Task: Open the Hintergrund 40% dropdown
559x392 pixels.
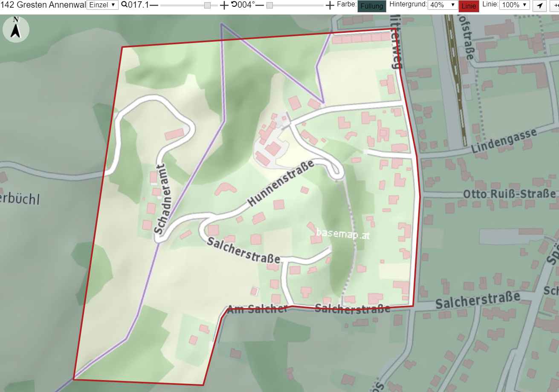Action: 443,5
